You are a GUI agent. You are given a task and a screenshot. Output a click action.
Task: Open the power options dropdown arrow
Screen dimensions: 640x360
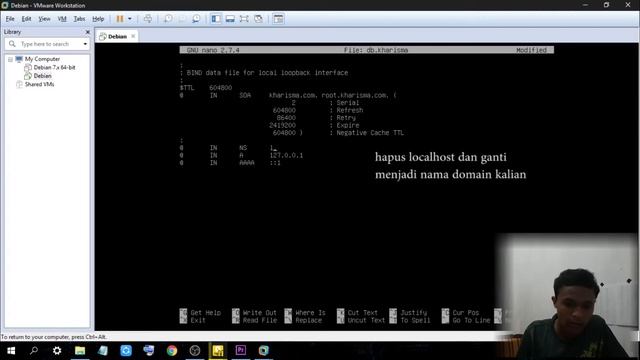tap(130, 19)
